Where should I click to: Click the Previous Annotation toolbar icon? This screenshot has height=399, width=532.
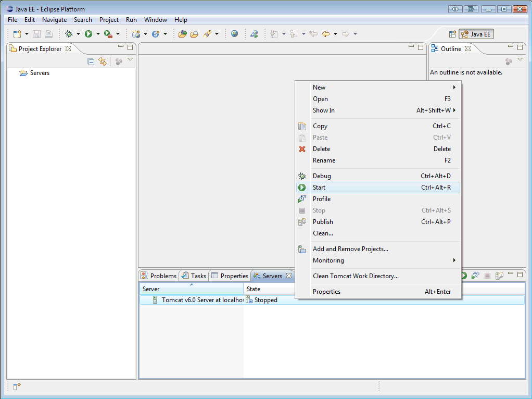[x=294, y=34]
